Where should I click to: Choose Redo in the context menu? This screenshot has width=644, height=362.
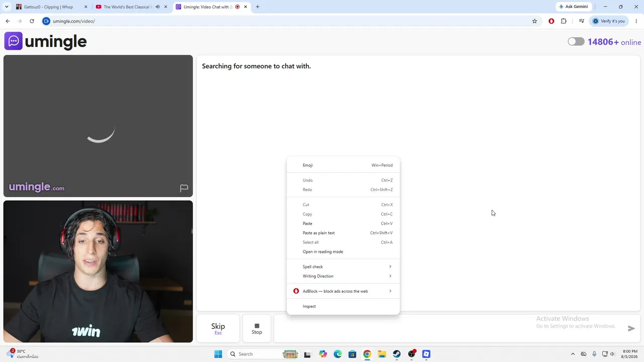(x=343, y=190)
